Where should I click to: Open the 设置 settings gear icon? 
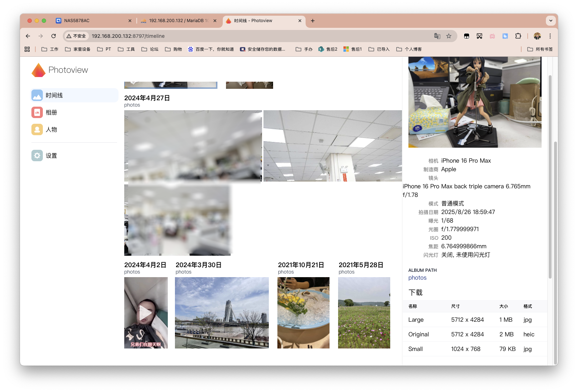[x=37, y=156]
